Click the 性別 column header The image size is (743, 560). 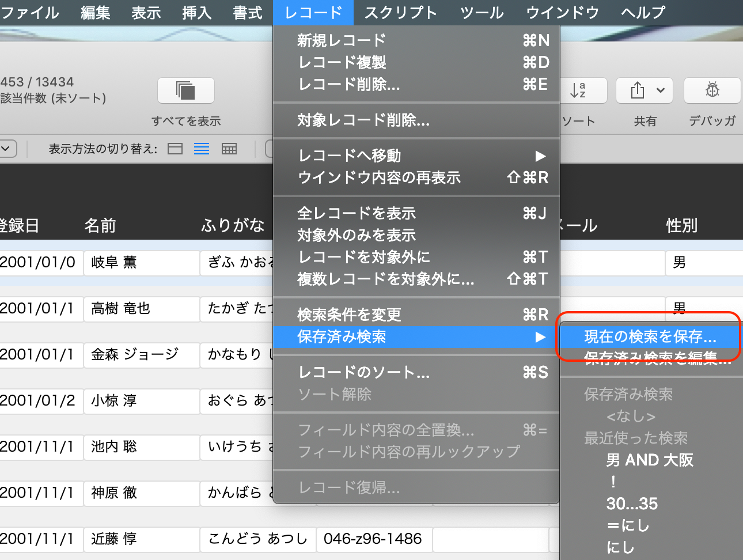pyautogui.click(x=682, y=225)
